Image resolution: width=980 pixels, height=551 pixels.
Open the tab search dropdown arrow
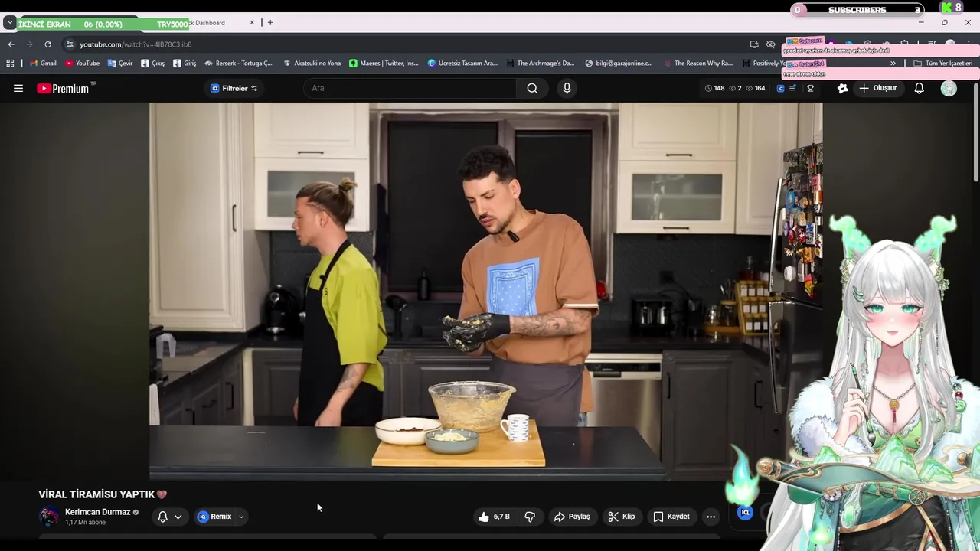pos(9,23)
